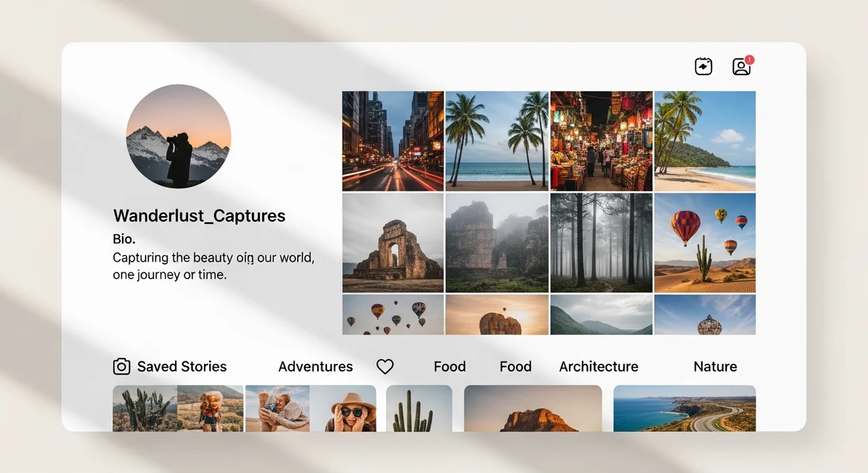The width and height of the screenshot is (868, 473).
Task: Click the reels icon in top-right corner
Action: pyautogui.click(x=703, y=66)
